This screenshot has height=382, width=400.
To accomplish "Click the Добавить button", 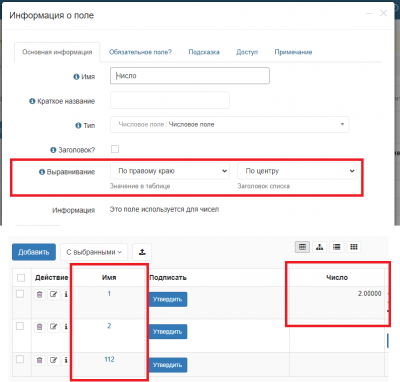I will tap(34, 252).
